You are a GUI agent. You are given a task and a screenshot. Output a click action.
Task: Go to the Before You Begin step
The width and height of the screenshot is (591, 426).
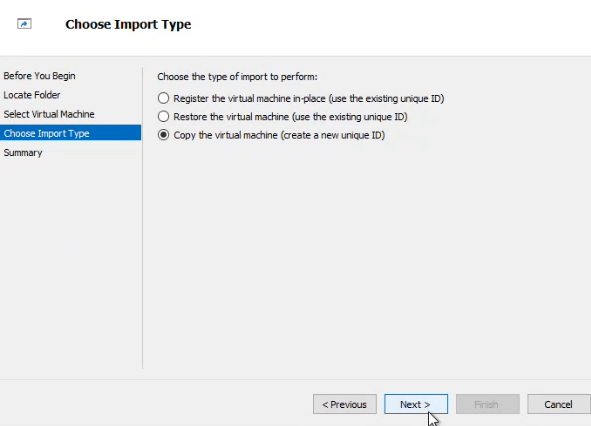tap(40, 76)
